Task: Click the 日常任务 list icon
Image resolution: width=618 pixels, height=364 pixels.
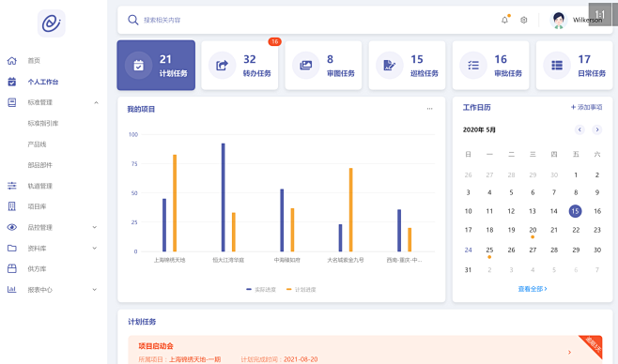Action: (557, 66)
